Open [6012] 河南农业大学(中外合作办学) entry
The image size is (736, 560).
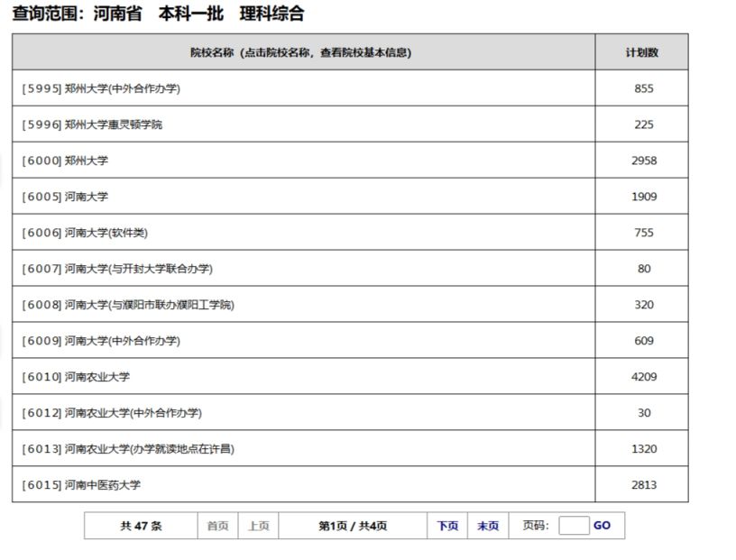pyautogui.click(x=112, y=413)
